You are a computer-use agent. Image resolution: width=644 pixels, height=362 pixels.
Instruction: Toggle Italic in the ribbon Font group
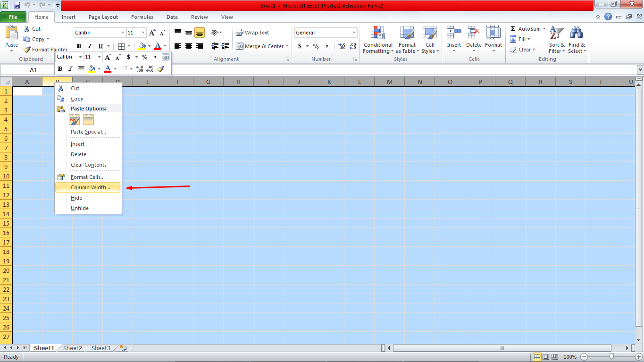[x=90, y=46]
